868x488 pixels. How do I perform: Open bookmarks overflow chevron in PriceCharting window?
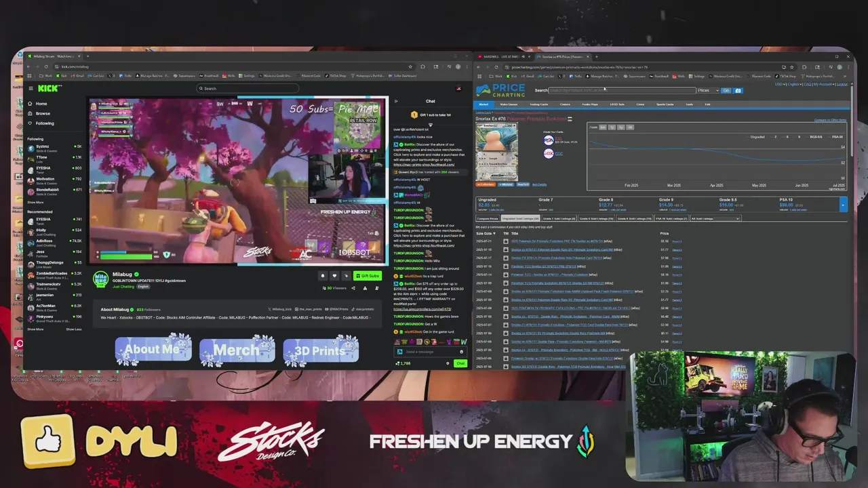click(x=845, y=76)
